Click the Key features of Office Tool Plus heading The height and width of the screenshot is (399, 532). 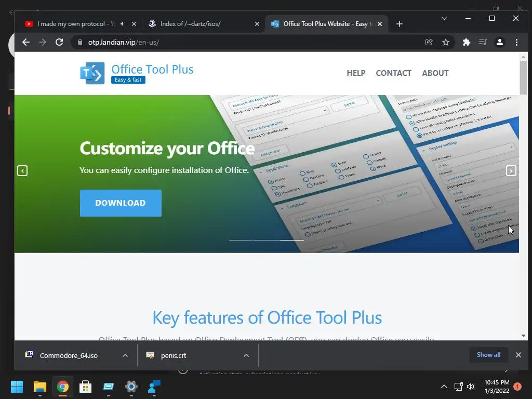click(267, 318)
